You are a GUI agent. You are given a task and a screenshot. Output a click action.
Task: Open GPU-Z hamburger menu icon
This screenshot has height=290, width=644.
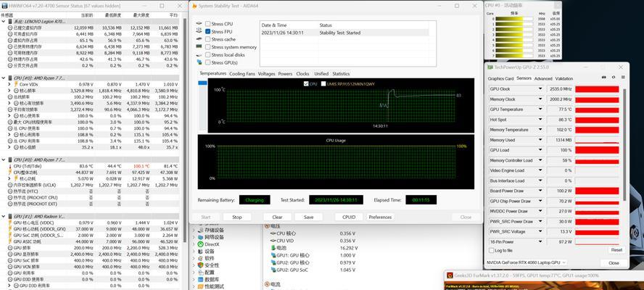(x=623, y=78)
